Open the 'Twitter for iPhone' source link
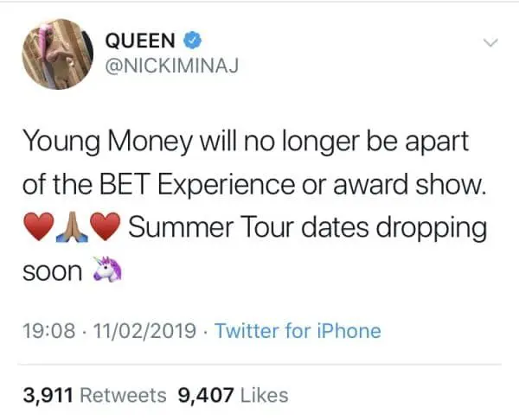Viewport: 519px width, 420px height. click(x=298, y=331)
